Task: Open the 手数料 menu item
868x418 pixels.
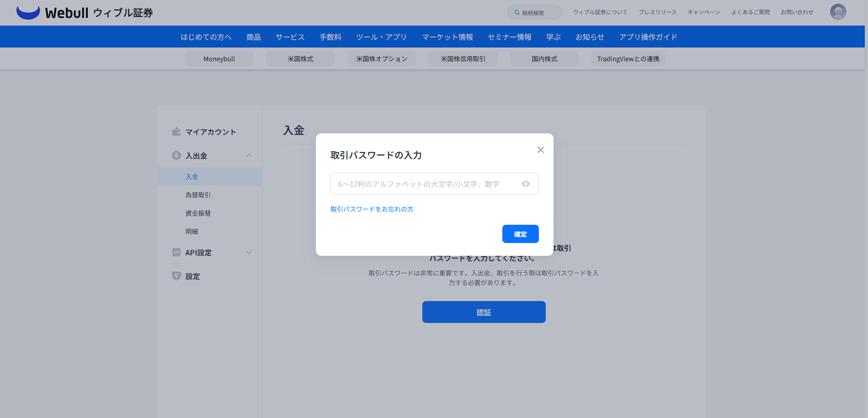Action: tap(330, 37)
